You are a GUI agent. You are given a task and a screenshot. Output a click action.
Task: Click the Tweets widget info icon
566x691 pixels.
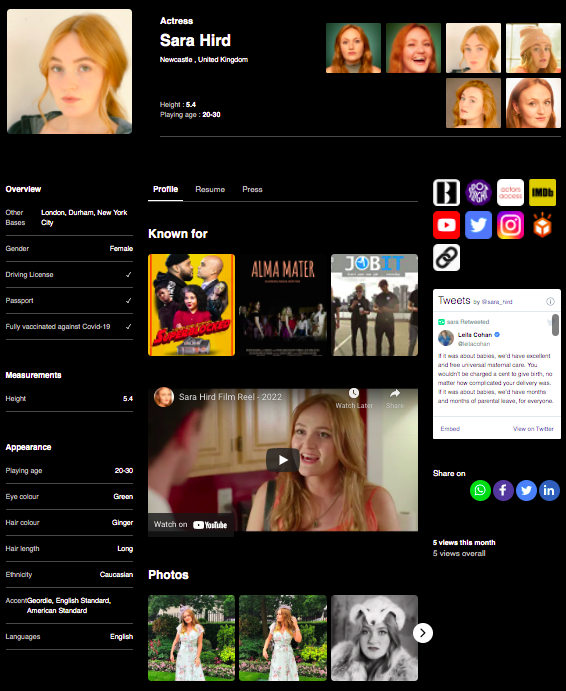point(550,301)
